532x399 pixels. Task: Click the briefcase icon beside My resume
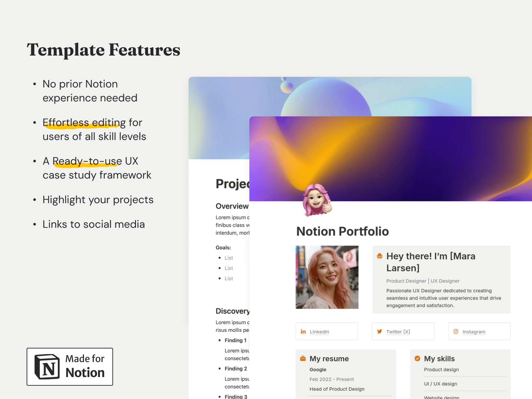coord(303,359)
